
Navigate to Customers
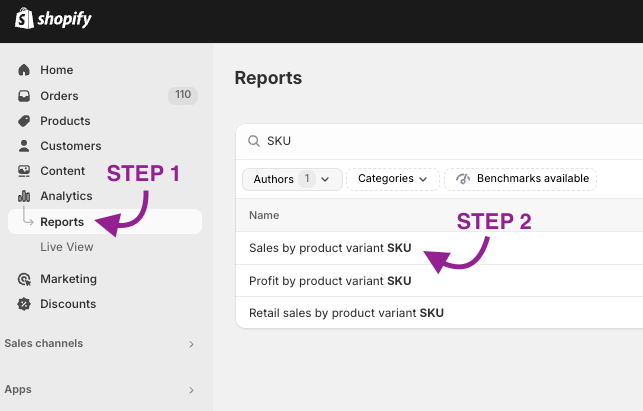click(x=71, y=146)
